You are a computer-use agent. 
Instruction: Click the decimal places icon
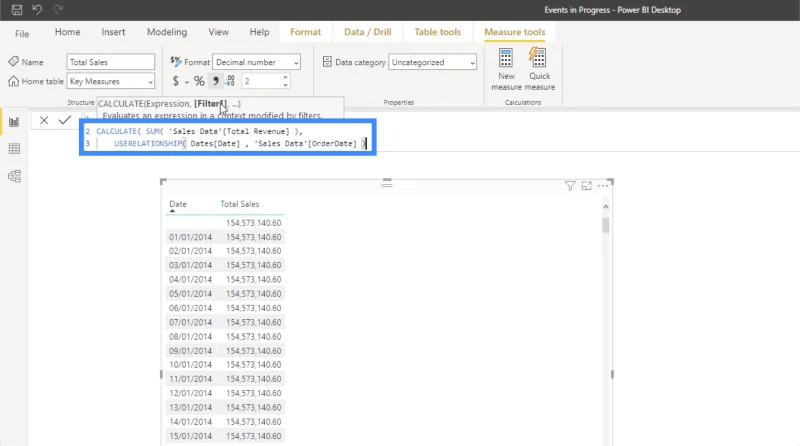click(231, 81)
